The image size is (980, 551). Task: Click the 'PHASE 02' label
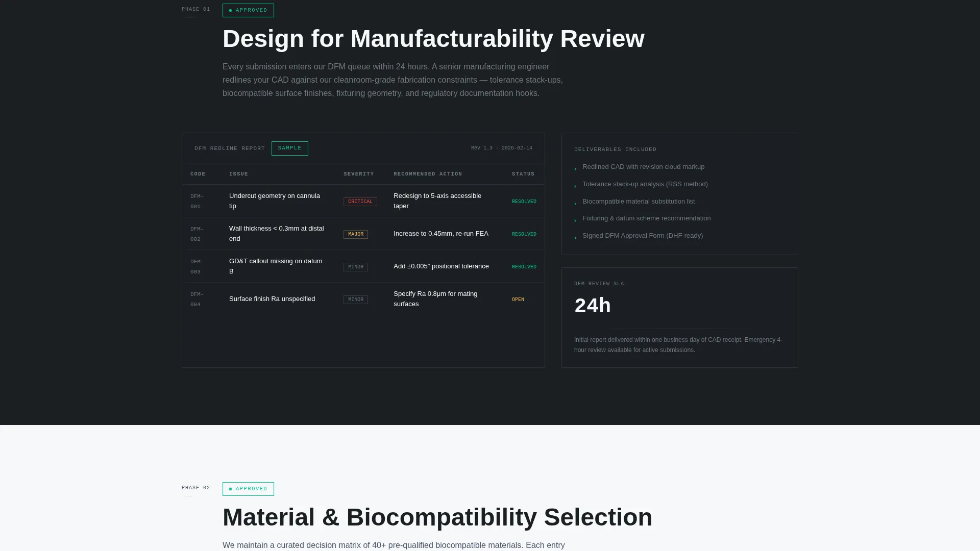coord(196,488)
